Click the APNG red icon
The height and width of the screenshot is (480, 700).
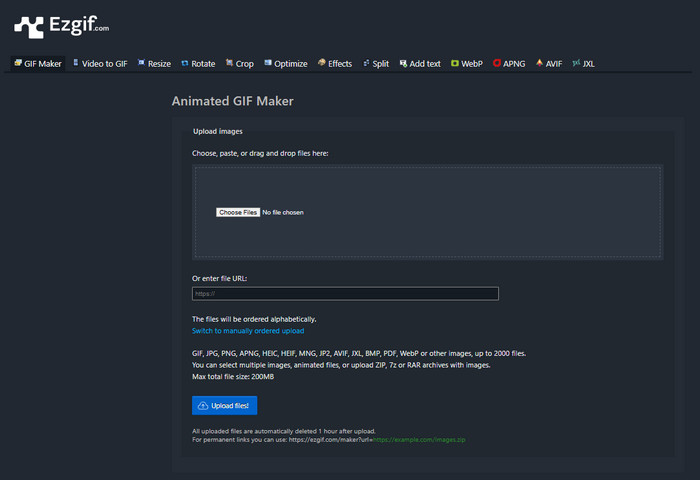coord(496,63)
